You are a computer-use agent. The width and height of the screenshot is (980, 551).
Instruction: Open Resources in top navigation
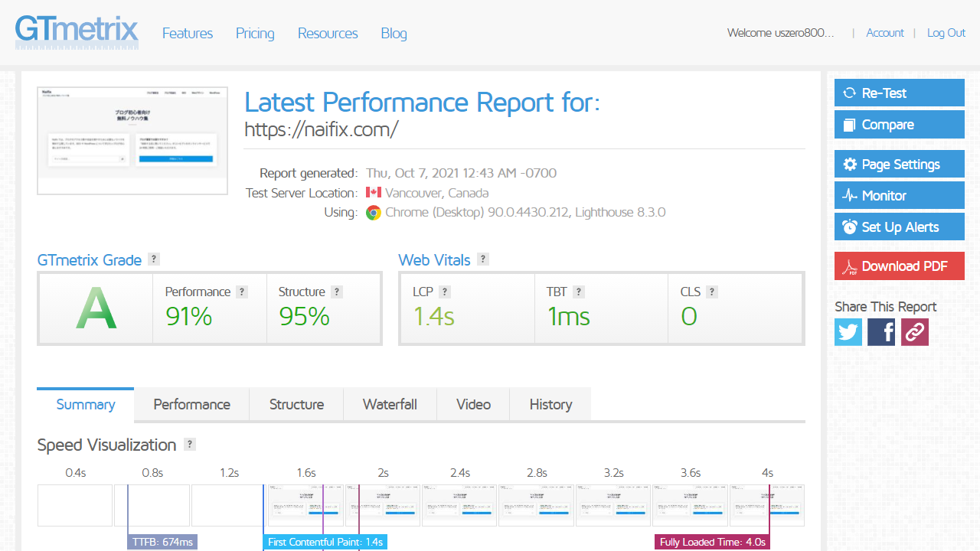328,33
